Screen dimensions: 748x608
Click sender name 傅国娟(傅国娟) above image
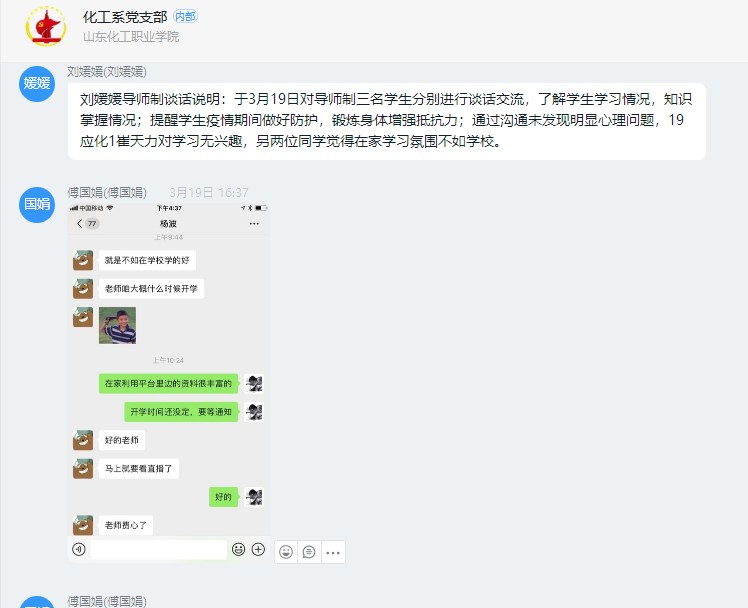pyautogui.click(x=107, y=193)
